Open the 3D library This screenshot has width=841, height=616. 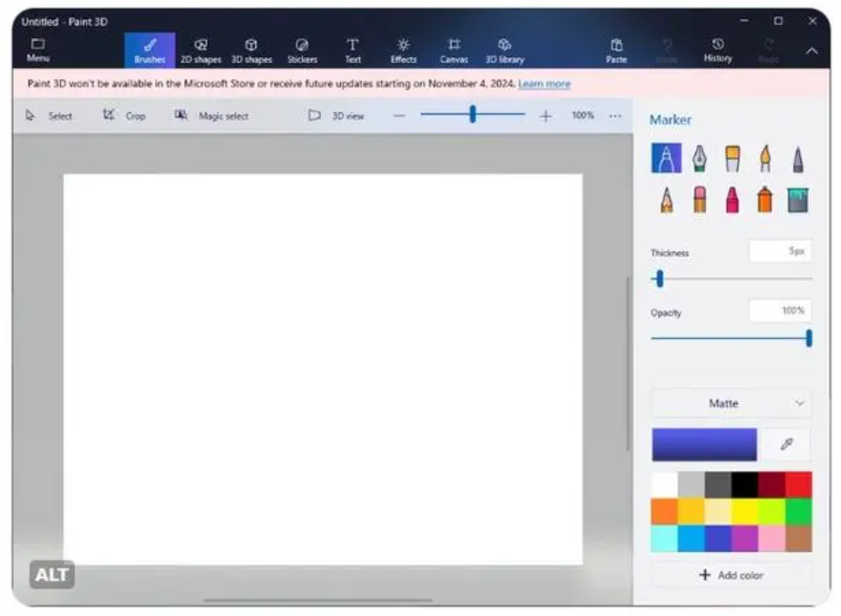coord(505,50)
